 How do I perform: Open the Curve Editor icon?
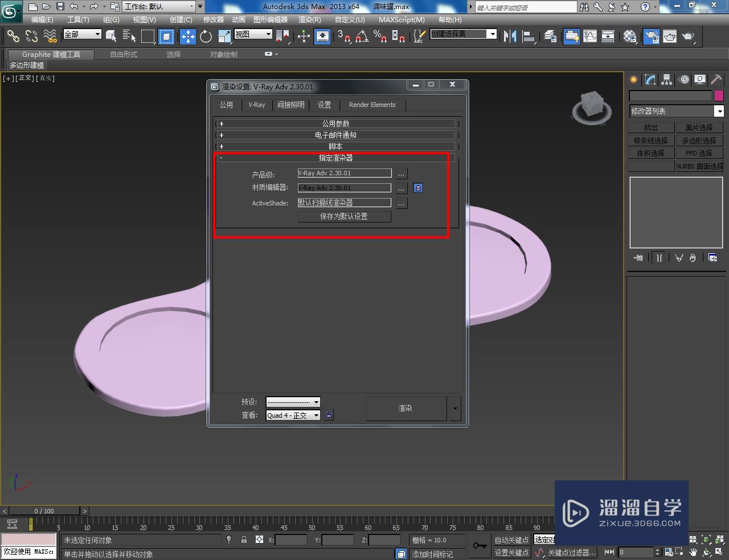coord(590,36)
